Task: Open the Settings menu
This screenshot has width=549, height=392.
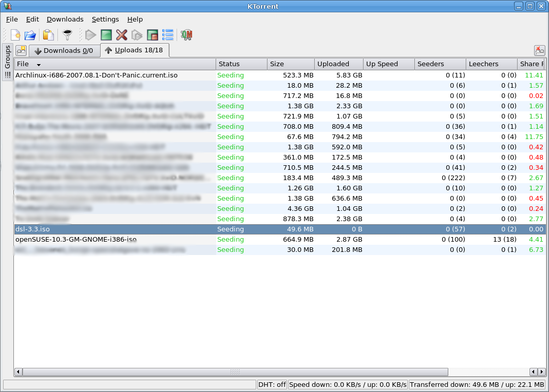Action: coord(105,19)
